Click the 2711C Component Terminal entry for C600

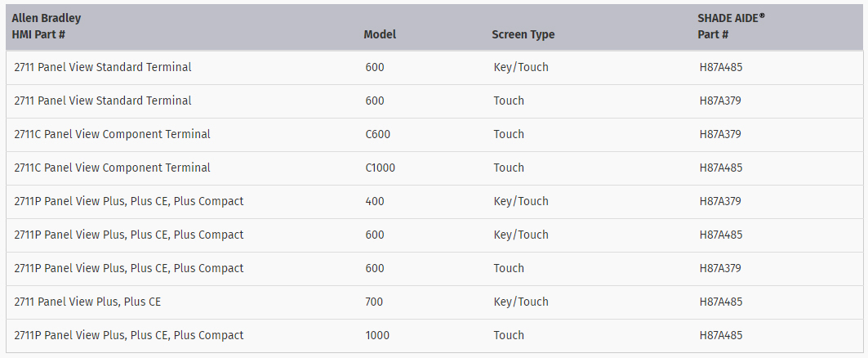point(112,134)
